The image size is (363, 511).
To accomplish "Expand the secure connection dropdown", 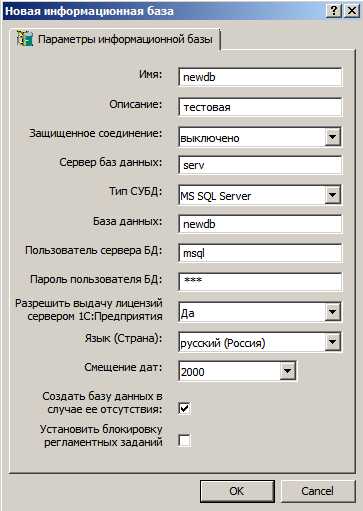I will click(332, 136).
